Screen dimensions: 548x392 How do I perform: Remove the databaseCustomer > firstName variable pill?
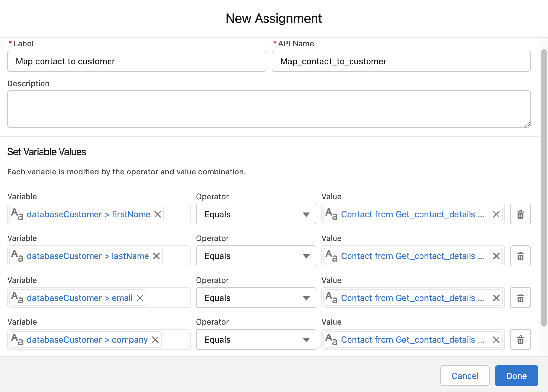coord(158,214)
